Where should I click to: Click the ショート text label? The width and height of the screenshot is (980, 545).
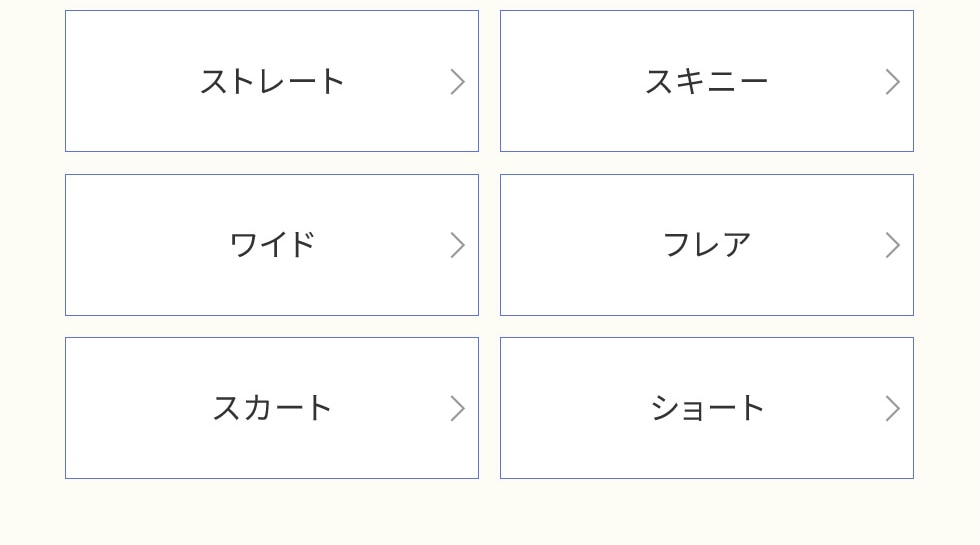(706, 407)
